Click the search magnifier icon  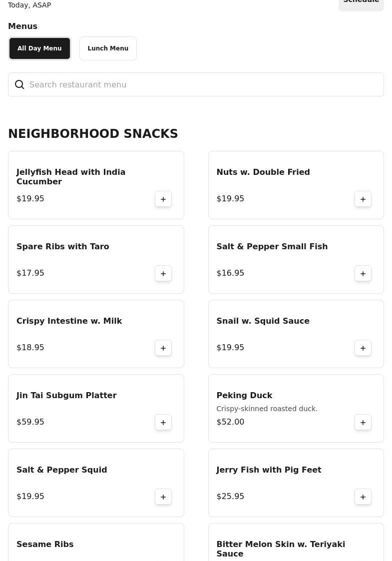(19, 85)
